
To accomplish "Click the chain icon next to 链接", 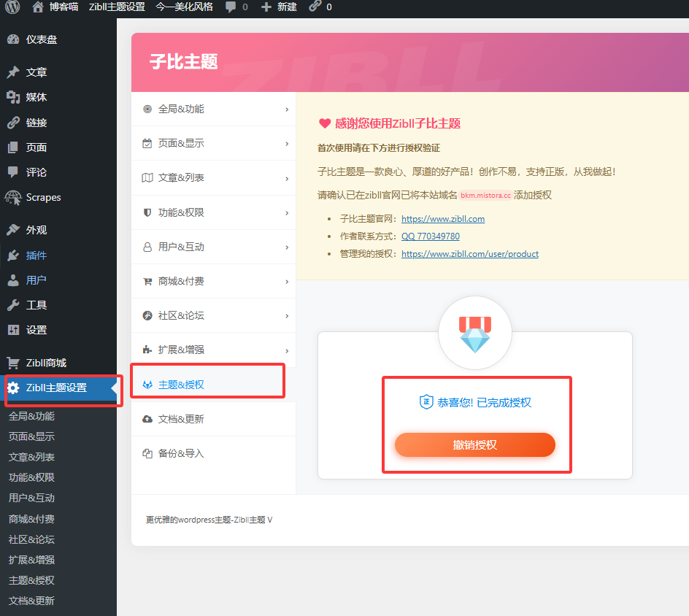I will tap(13, 123).
